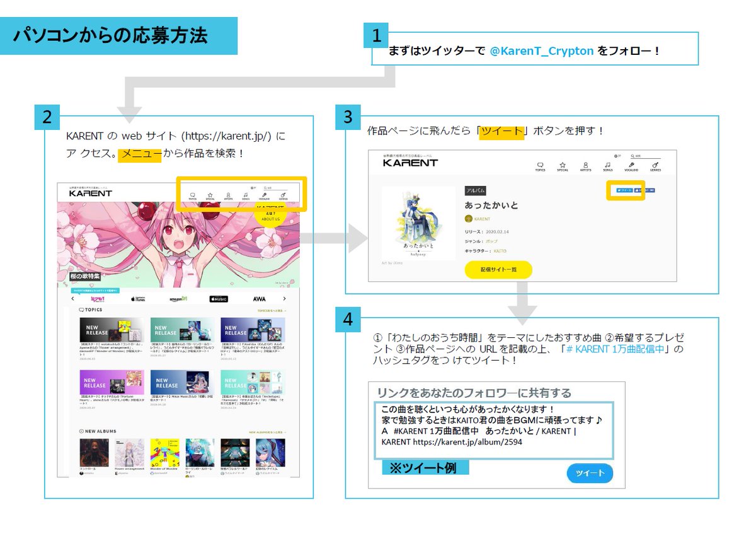Open the top-row teal NEW RELEASE topic card
Image resolution: width=756 pixels, height=534 pixels.
pyautogui.click(x=182, y=330)
